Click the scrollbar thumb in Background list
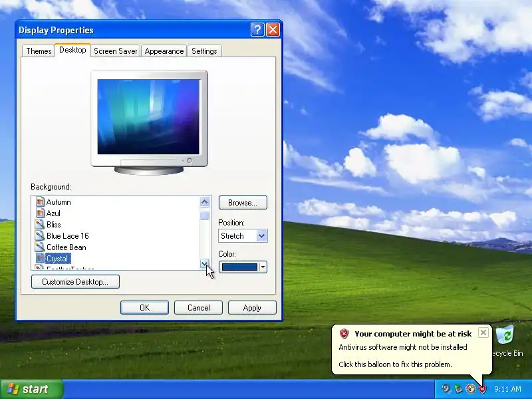 pyautogui.click(x=204, y=215)
